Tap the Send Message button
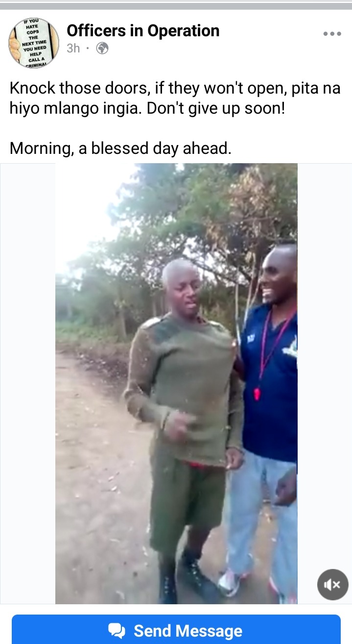The image size is (352, 644). click(176, 630)
